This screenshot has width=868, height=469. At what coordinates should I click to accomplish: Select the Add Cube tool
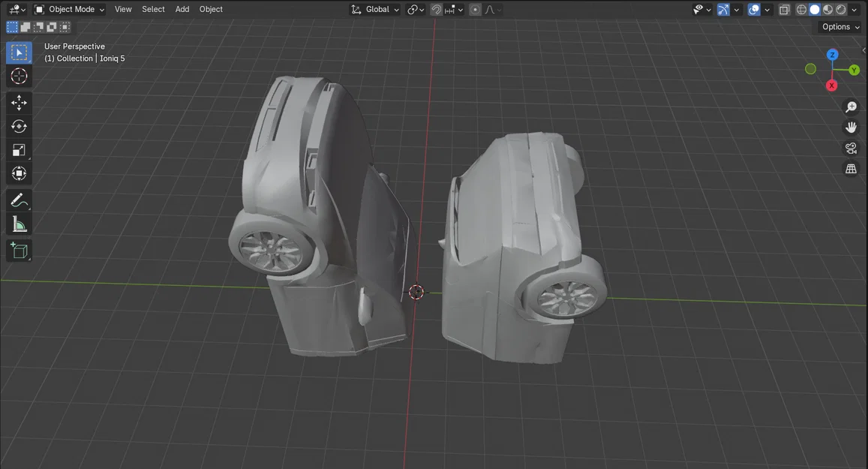pyautogui.click(x=19, y=250)
